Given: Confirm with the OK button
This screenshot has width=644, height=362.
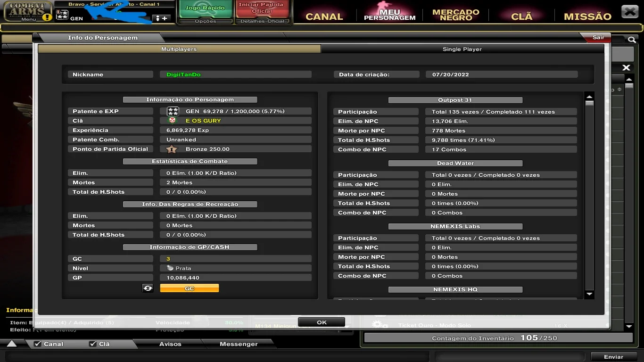Looking at the screenshot, I should (322, 322).
